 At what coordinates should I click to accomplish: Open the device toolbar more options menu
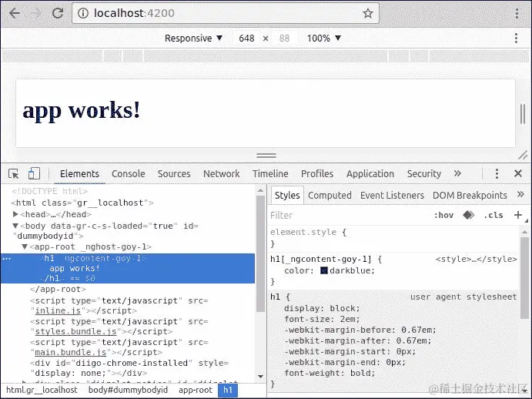pos(516,38)
